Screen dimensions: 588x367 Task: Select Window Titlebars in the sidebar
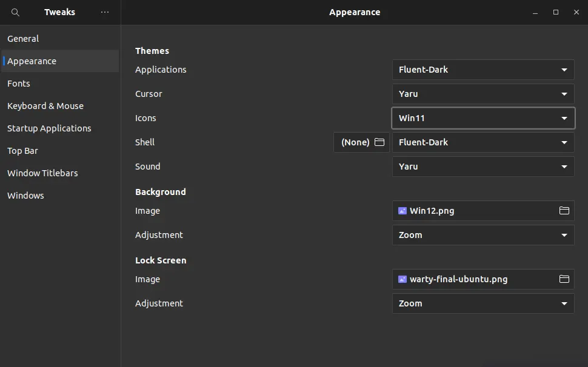[x=42, y=173]
